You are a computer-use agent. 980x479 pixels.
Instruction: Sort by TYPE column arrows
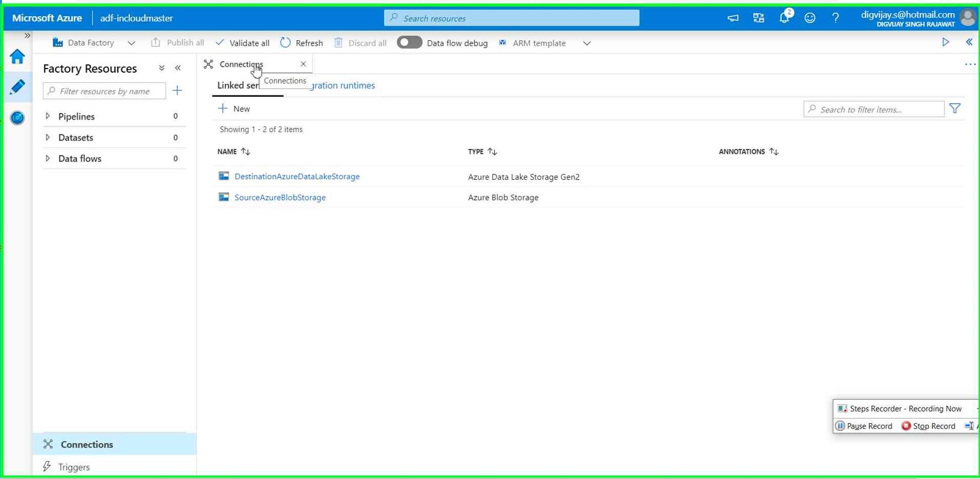coord(492,151)
